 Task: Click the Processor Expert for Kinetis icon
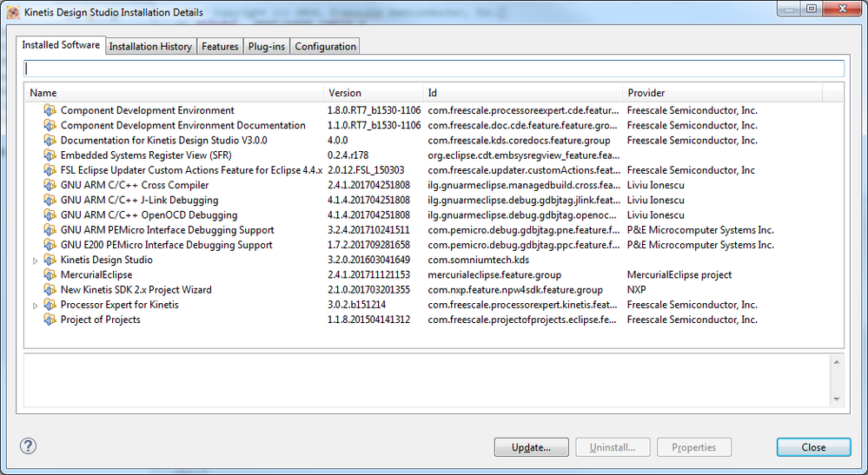[x=50, y=305]
